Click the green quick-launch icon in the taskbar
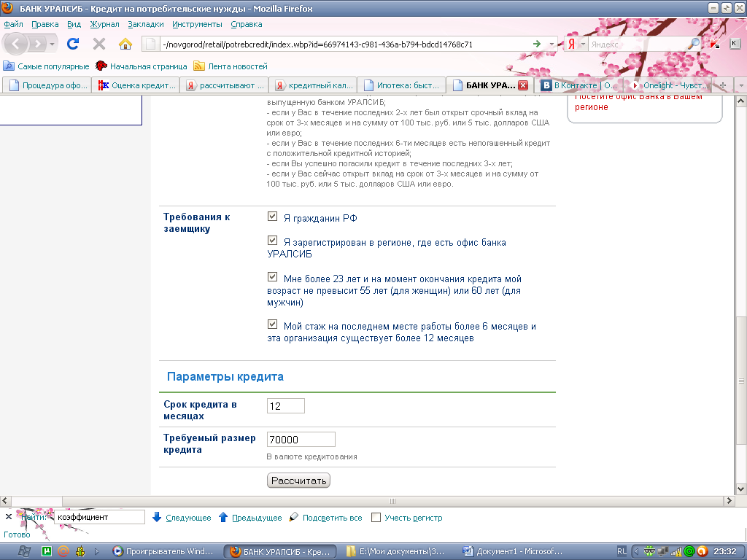747x560 pixels. tap(47, 551)
